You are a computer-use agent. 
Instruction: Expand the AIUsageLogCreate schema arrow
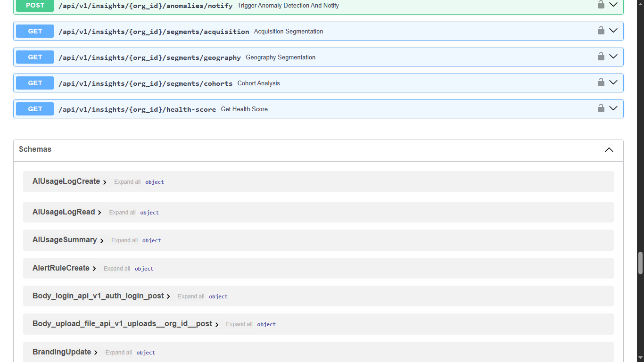(x=105, y=182)
